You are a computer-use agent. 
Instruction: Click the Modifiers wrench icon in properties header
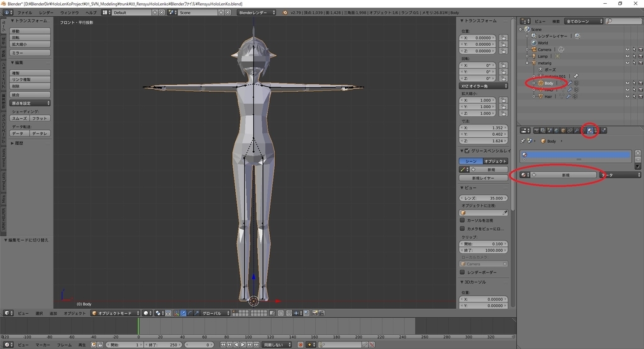click(575, 131)
